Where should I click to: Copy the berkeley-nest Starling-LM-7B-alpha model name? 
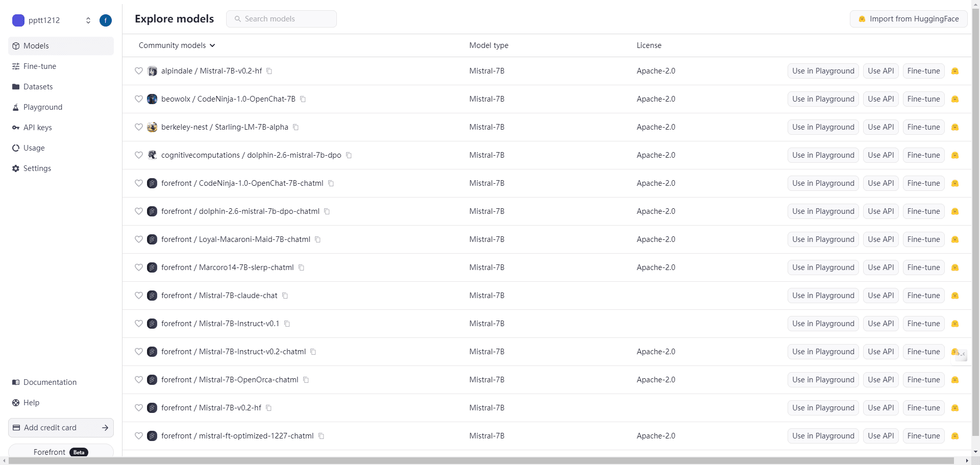click(x=296, y=127)
